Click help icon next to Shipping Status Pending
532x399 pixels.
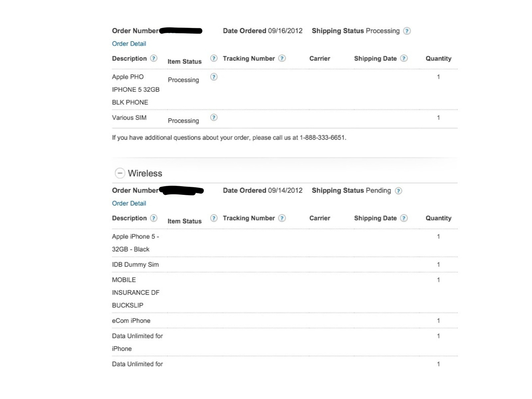click(398, 191)
